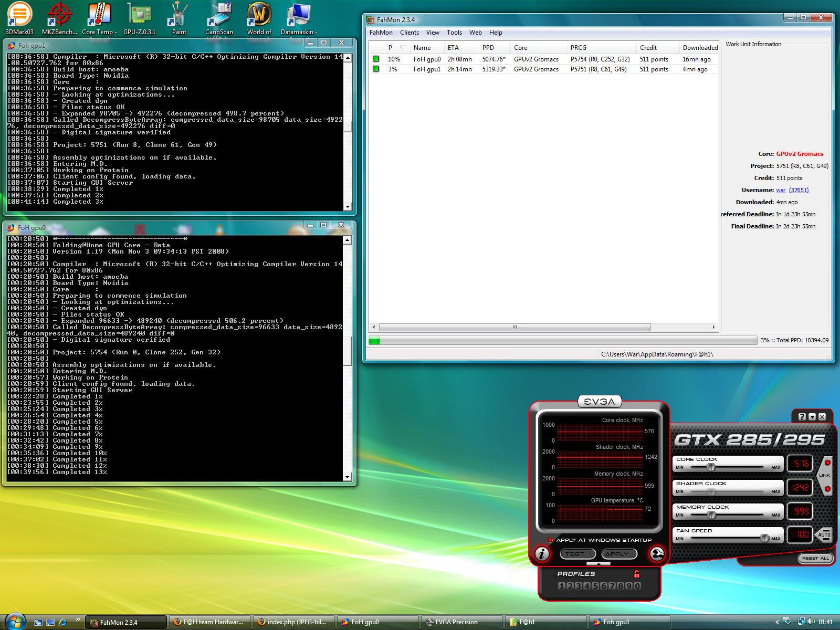840x630 pixels.
Task: Click the Memory Clock slider handle
Action: tap(711, 515)
